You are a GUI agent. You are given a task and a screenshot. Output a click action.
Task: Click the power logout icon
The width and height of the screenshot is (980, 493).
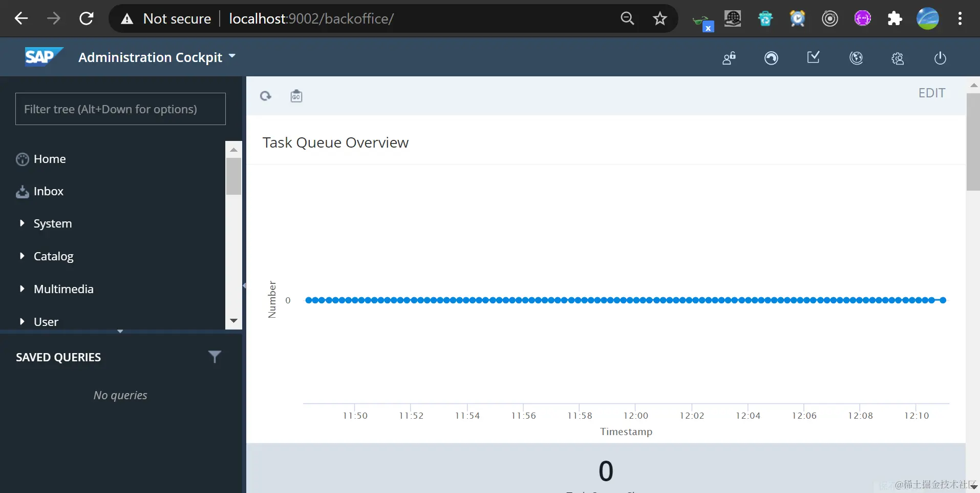pos(940,58)
